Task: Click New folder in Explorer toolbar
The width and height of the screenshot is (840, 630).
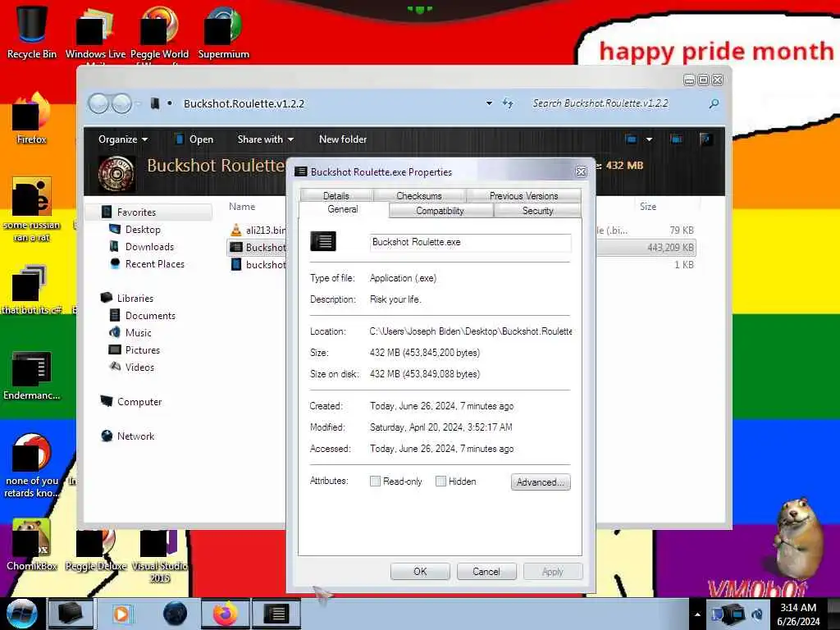Action: (x=343, y=139)
